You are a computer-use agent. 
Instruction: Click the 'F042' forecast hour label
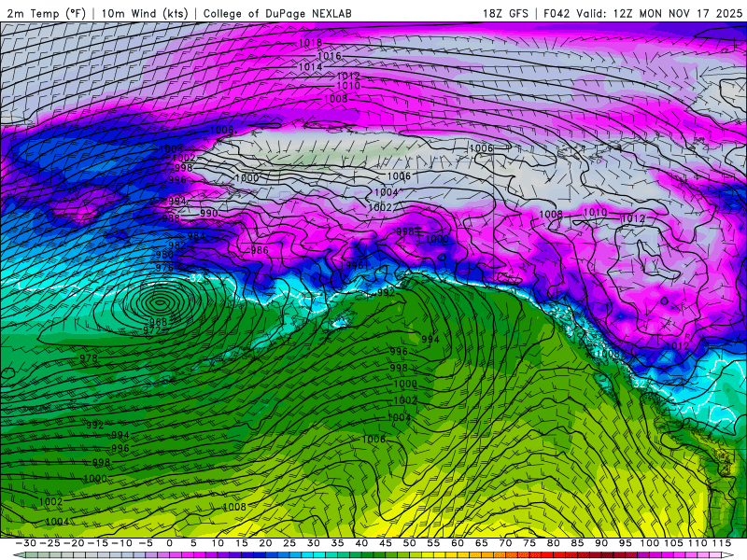click(x=557, y=13)
